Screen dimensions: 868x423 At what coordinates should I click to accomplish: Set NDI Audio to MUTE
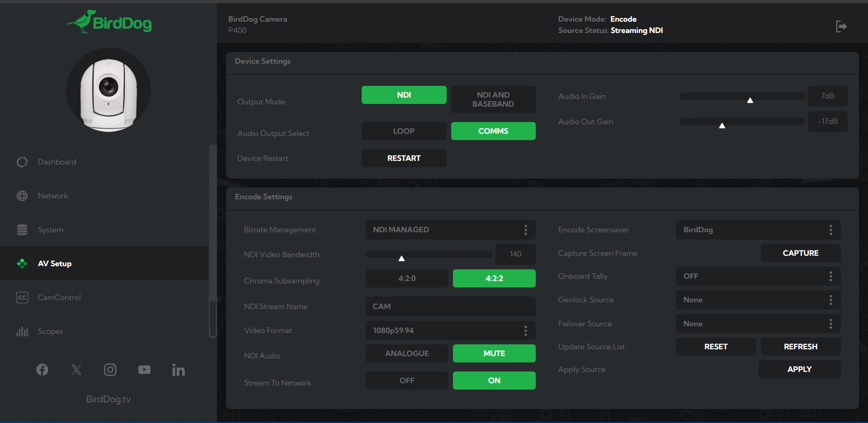[x=494, y=353]
